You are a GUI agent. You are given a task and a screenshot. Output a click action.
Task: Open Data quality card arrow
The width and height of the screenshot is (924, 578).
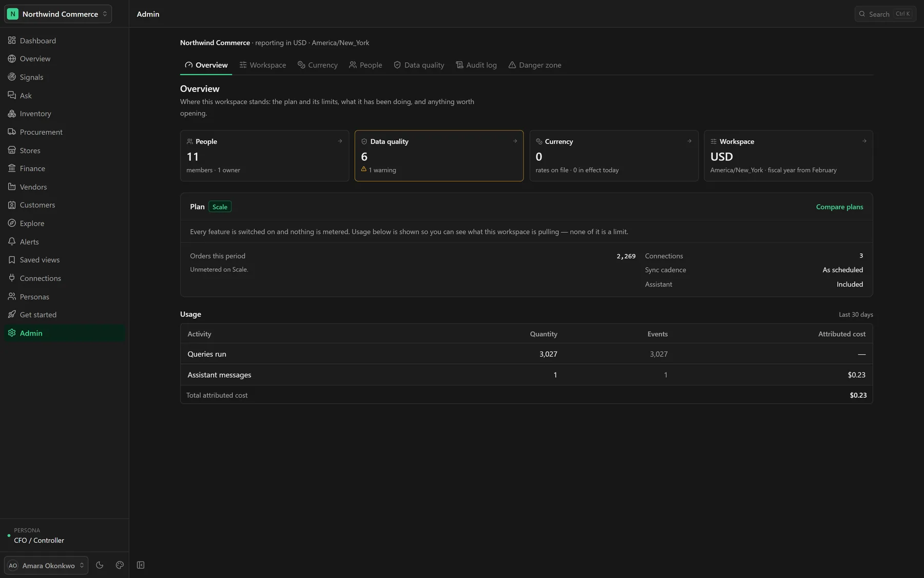click(515, 141)
